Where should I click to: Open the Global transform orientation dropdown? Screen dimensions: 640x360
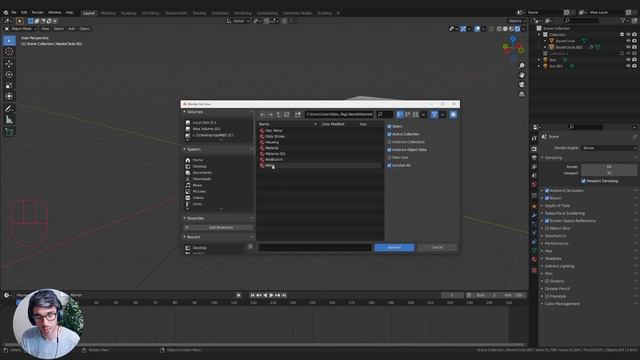[238, 21]
